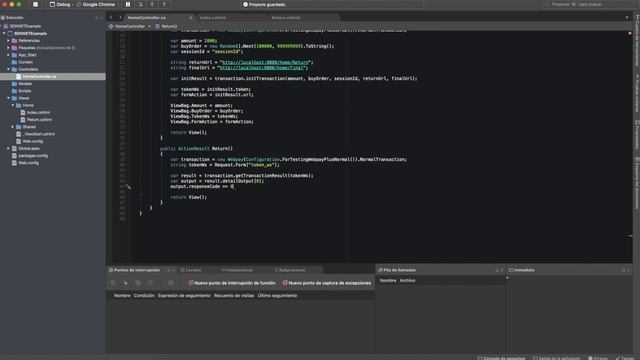This screenshot has width=640, height=360.
Task: Collapse the solution root node in the tree
Action: [x=2, y=26]
